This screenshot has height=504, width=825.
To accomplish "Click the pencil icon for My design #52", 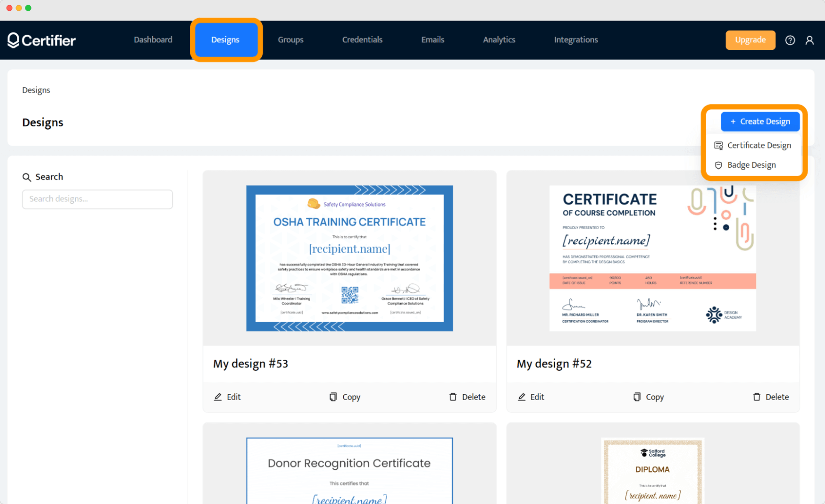I will (521, 397).
